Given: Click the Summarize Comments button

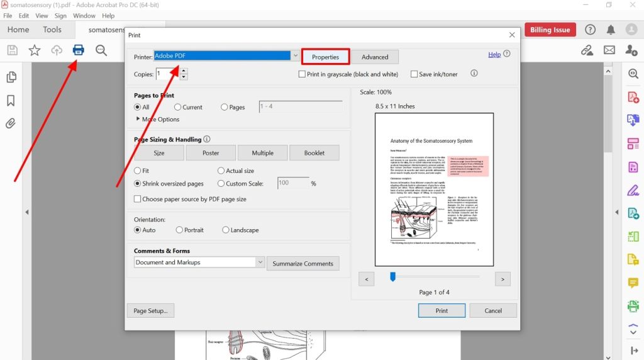Looking at the screenshot, I should 303,264.
